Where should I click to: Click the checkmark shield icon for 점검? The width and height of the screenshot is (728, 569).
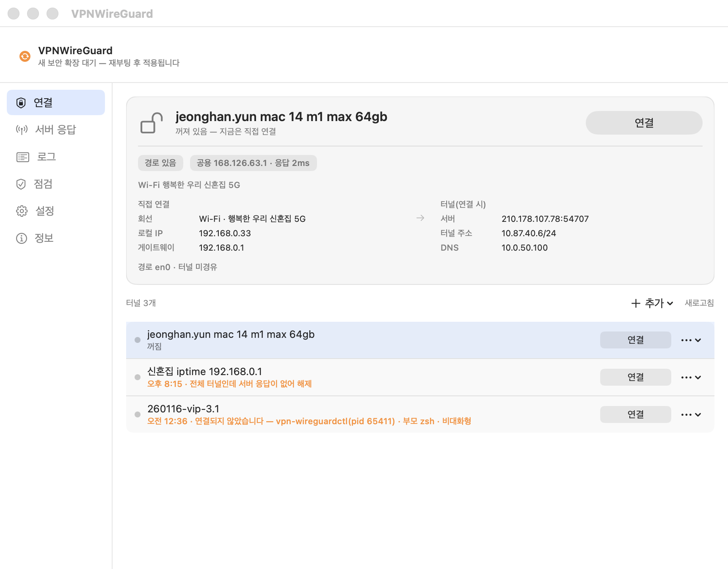coord(21,184)
